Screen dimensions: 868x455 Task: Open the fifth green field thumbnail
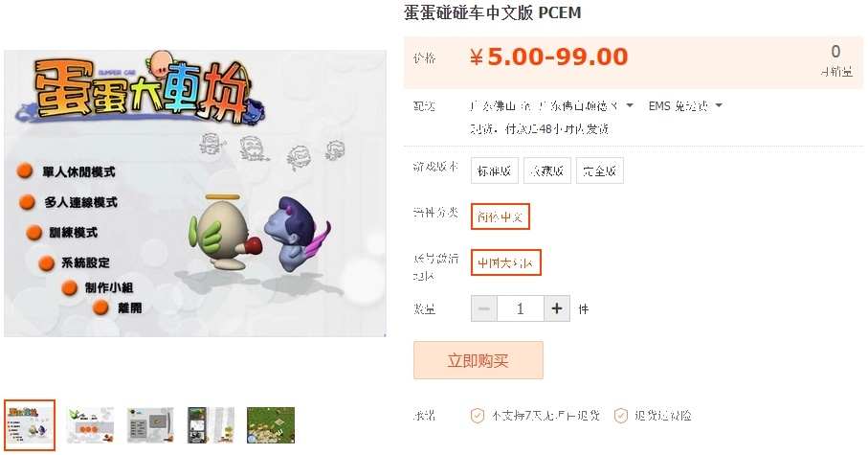click(x=271, y=425)
